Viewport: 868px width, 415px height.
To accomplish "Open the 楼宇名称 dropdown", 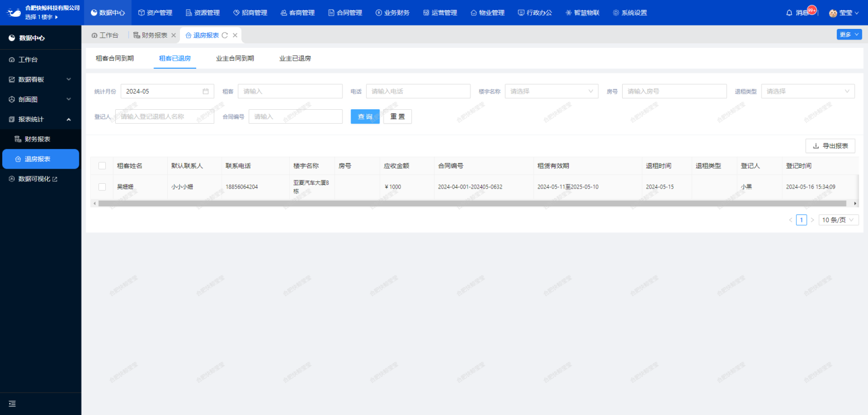I will coord(552,91).
